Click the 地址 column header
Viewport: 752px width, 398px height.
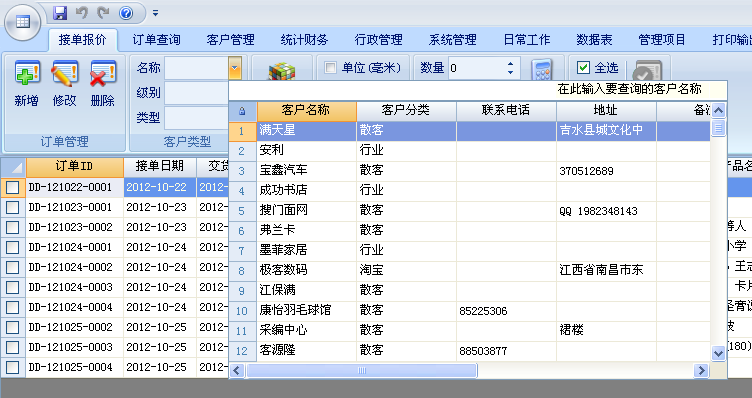coord(606,111)
